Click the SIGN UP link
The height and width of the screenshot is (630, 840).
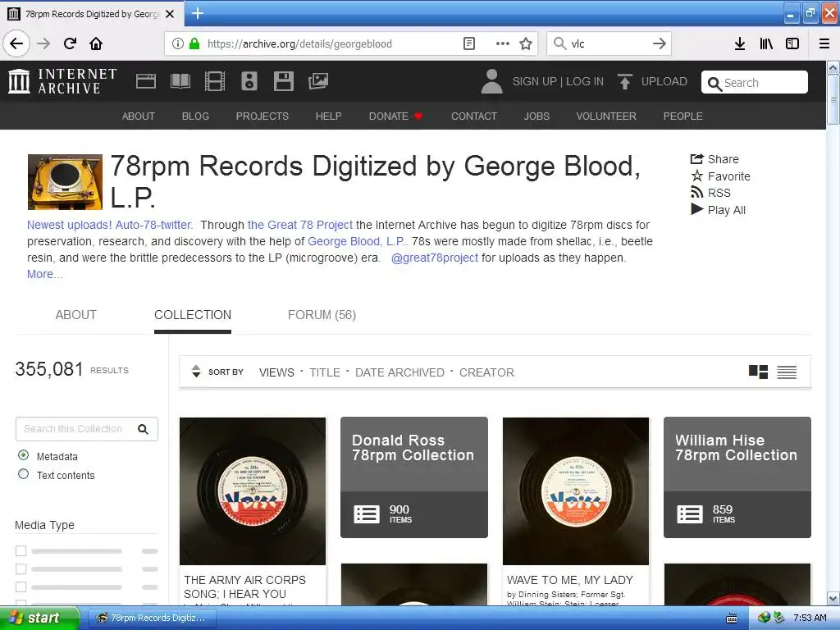tap(535, 81)
